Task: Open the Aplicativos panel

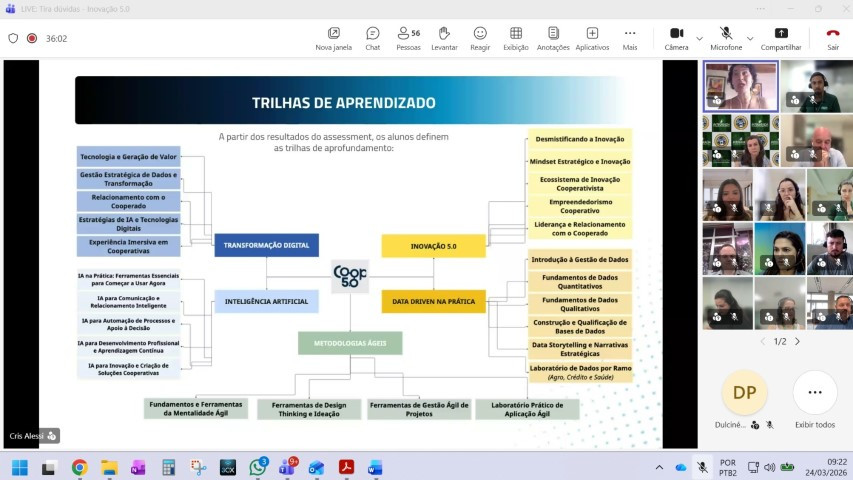Action: pyautogui.click(x=592, y=38)
